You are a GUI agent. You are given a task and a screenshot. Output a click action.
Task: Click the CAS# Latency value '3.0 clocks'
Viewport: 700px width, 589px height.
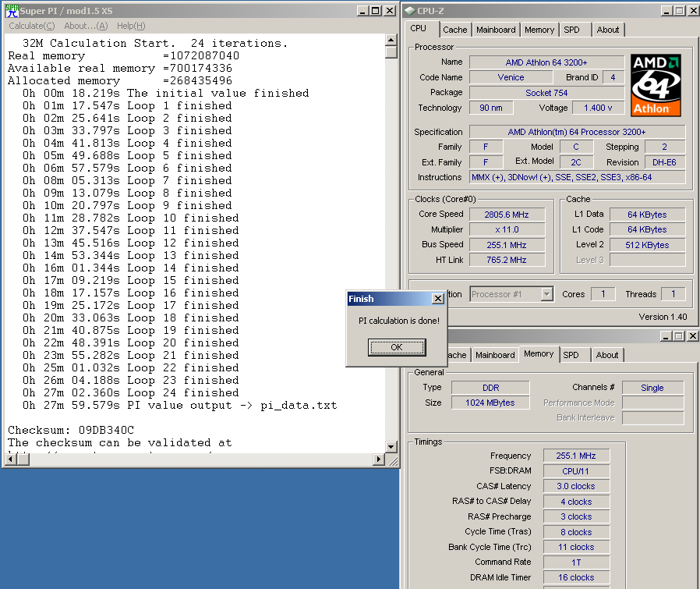tap(576, 486)
